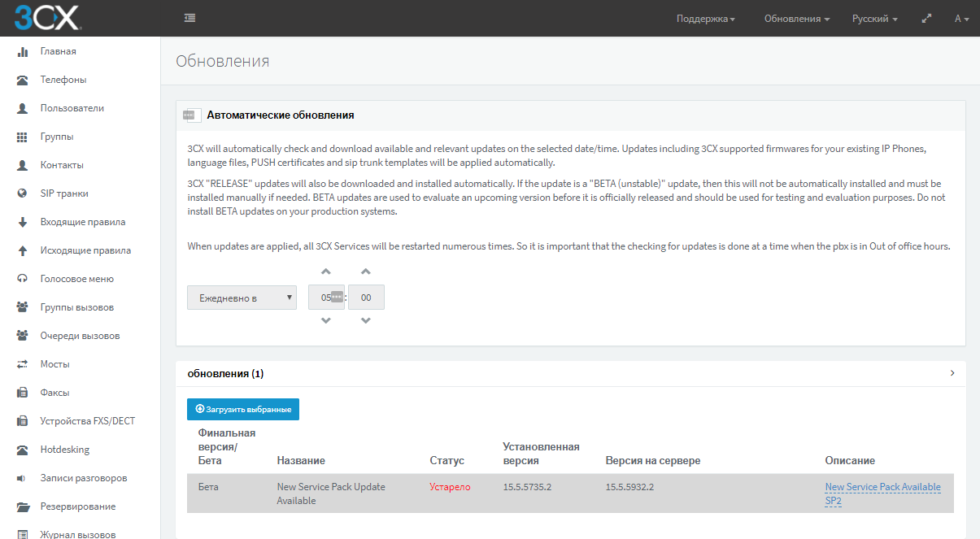Go to Главная in sidebar
Image resolution: width=980 pixels, height=539 pixels.
pyautogui.click(x=59, y=51)
